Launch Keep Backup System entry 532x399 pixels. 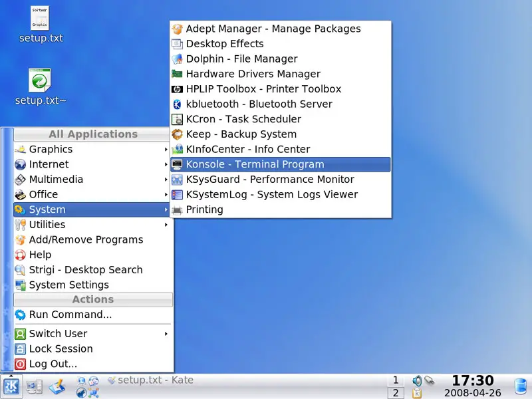click(280, 134)
